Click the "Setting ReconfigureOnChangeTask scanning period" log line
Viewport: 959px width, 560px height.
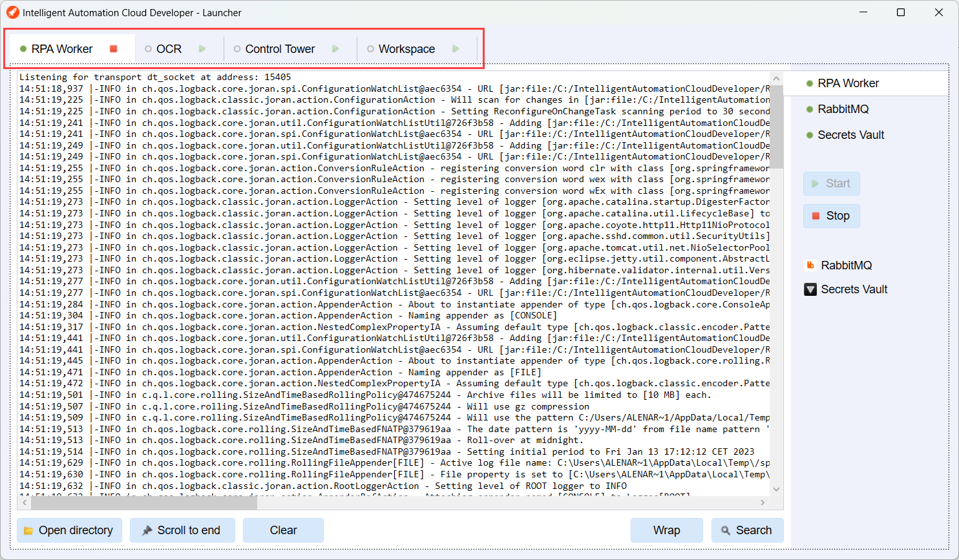(394, 111)
